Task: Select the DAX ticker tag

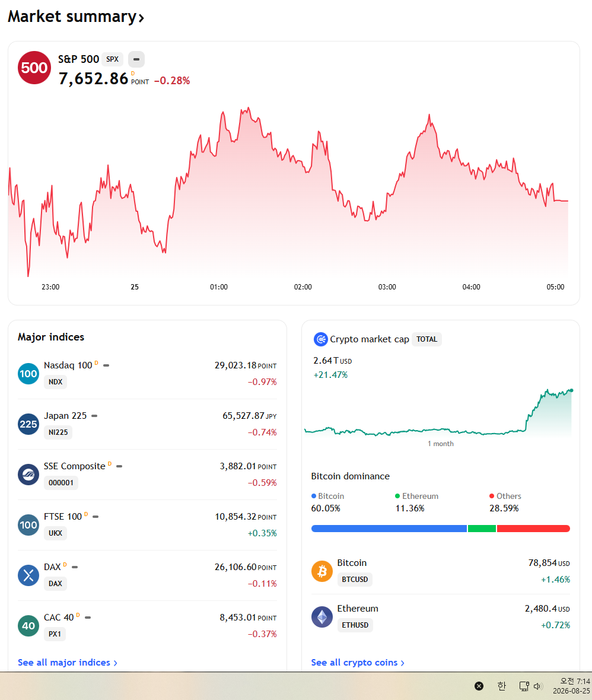Action: click(x=55, y=584)
